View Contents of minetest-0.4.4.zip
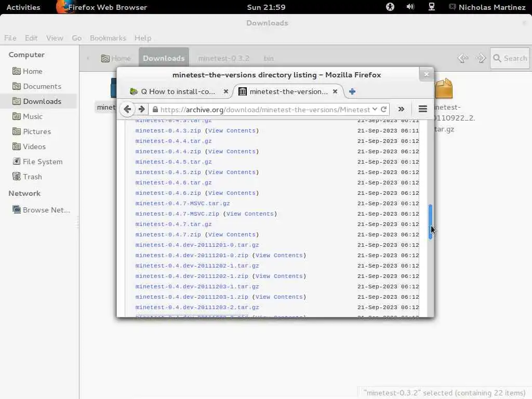532x399 pixels. click(x=232, y=151)
